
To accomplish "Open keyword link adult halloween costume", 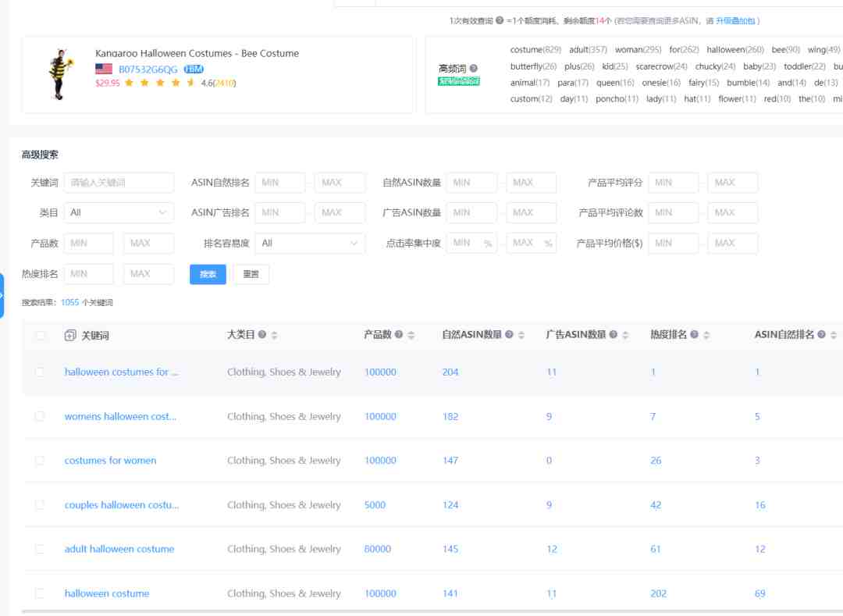I will point(119,549).
